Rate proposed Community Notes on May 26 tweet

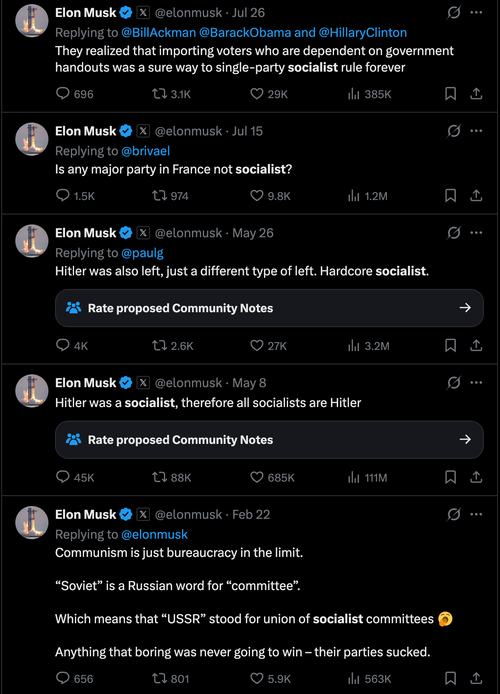269,308
